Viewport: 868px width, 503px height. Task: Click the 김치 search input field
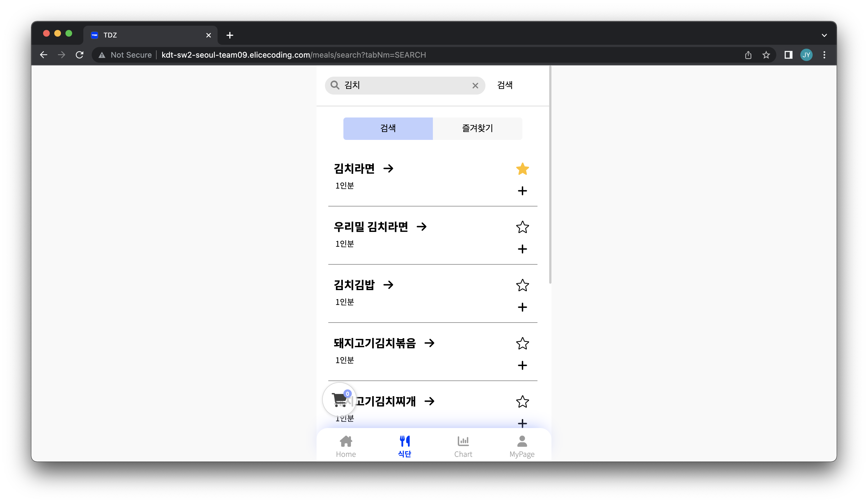click(x=405, y=85)
